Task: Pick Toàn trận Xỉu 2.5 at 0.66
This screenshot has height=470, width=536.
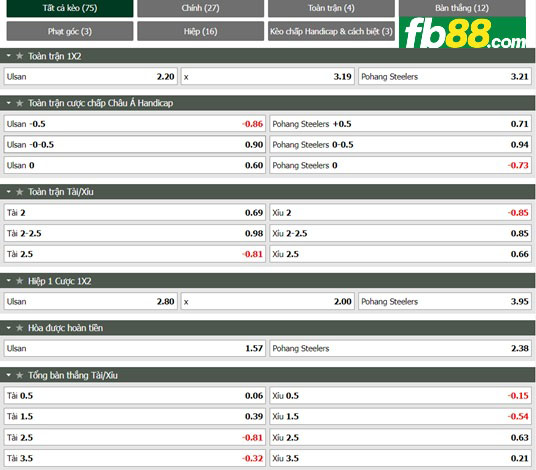Action: tap(400, 254)
